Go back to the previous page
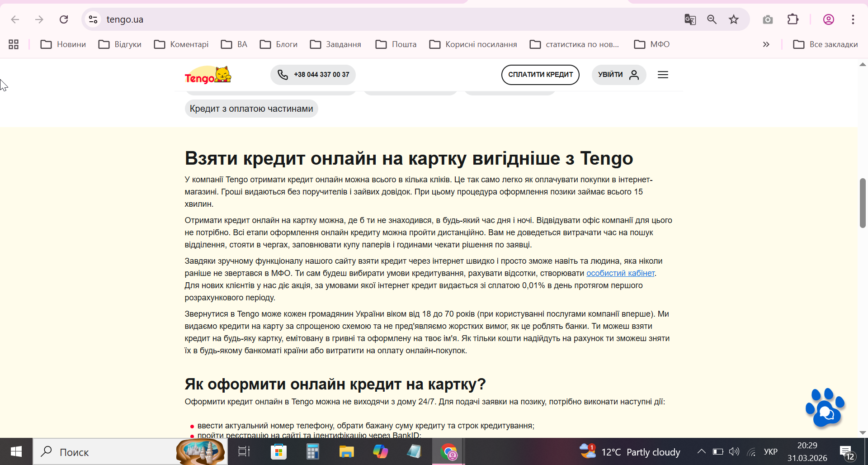 click(15, 19)
